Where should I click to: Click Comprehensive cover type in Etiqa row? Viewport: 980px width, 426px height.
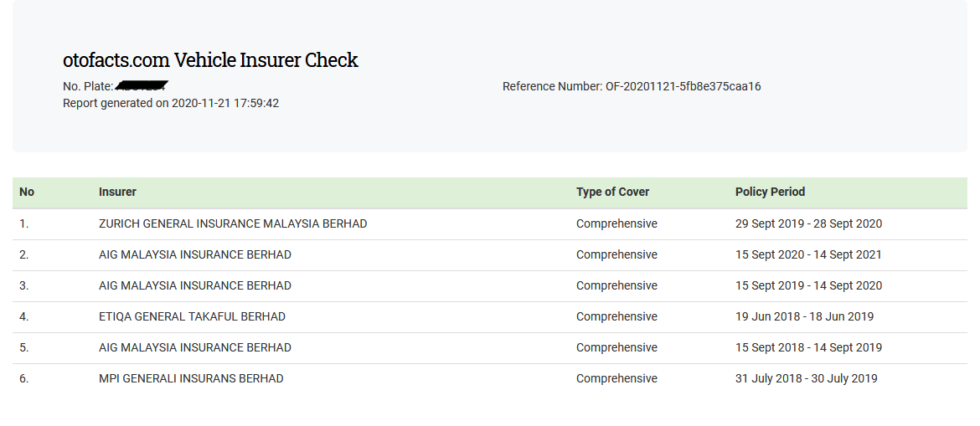click(616, 316)
